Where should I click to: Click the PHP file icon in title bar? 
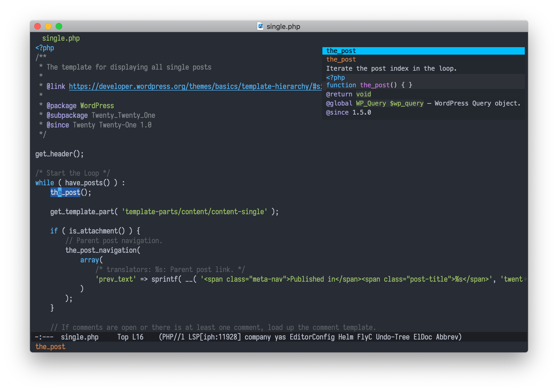tap(260, 26)
